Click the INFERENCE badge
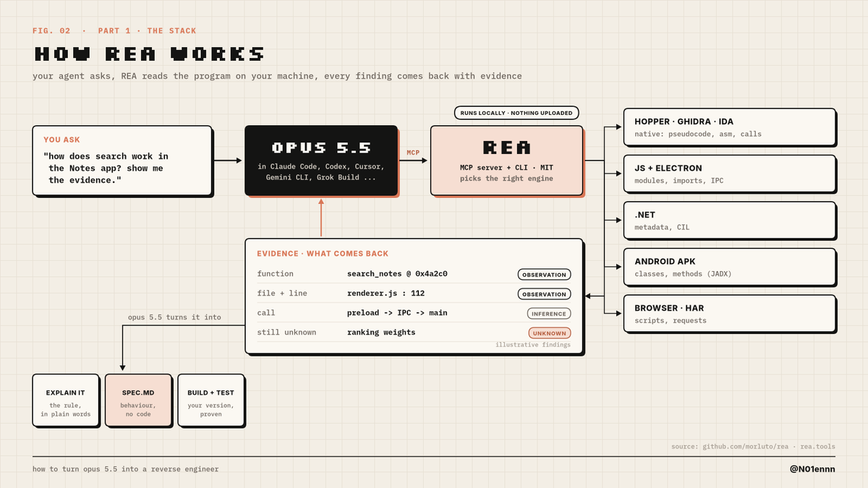868x488 pixels. [549, 313]
